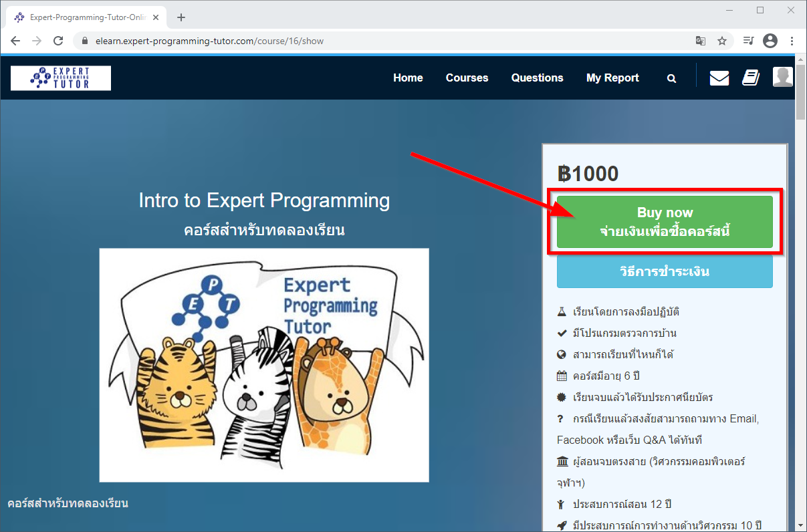Click the text เรียนโดยการลงมือปฏิบัติ
Viewport: 807px width, 532px height.
(626, 312)
